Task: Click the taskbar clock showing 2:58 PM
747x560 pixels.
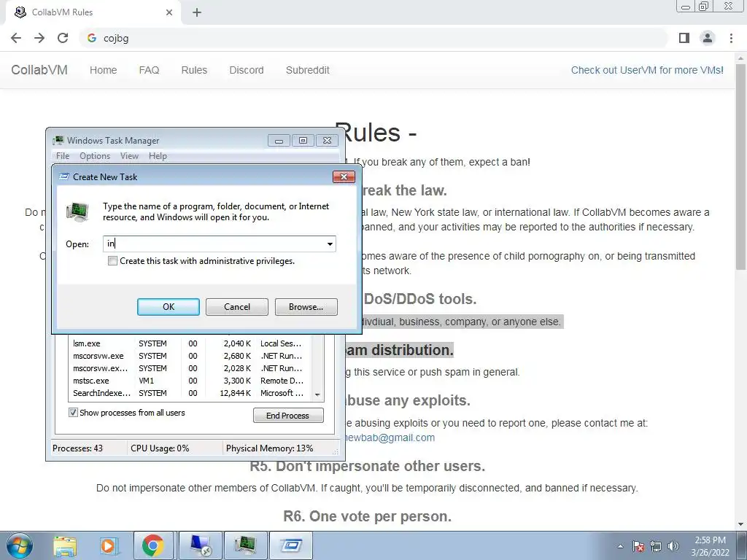Action: [710, 546]
